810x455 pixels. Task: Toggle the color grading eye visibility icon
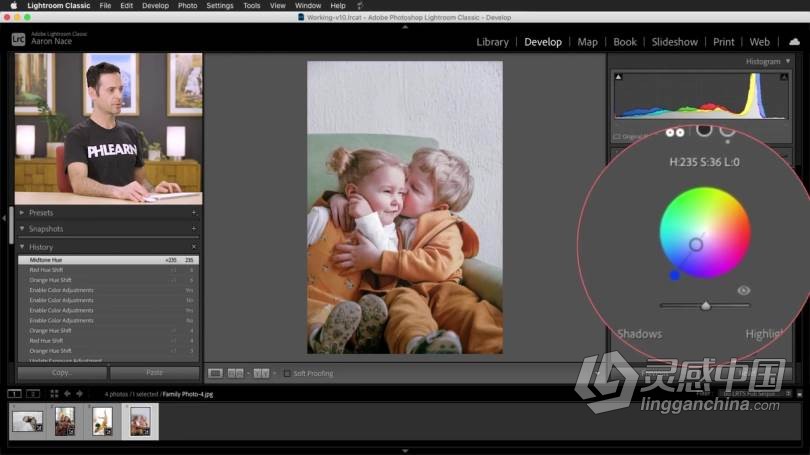pos(743,290)
